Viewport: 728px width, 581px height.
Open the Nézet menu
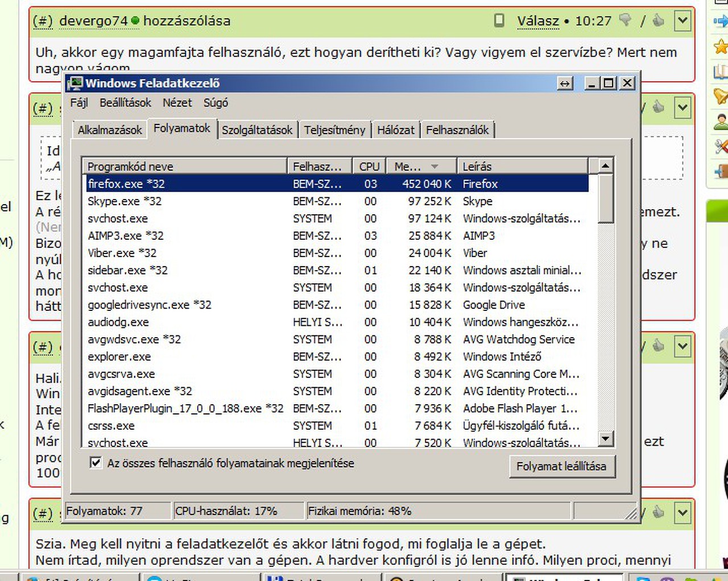pyautogui.click(x=177, y=103)
